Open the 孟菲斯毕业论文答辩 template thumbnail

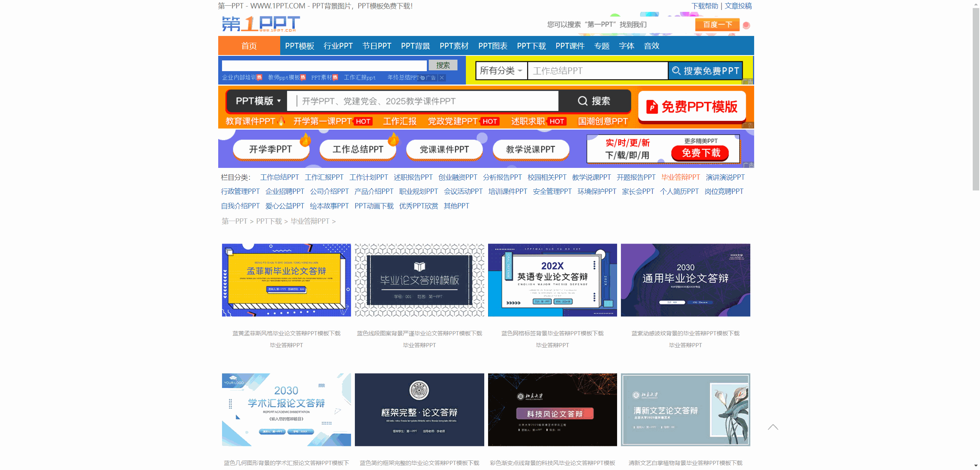(x=286, y=280)
